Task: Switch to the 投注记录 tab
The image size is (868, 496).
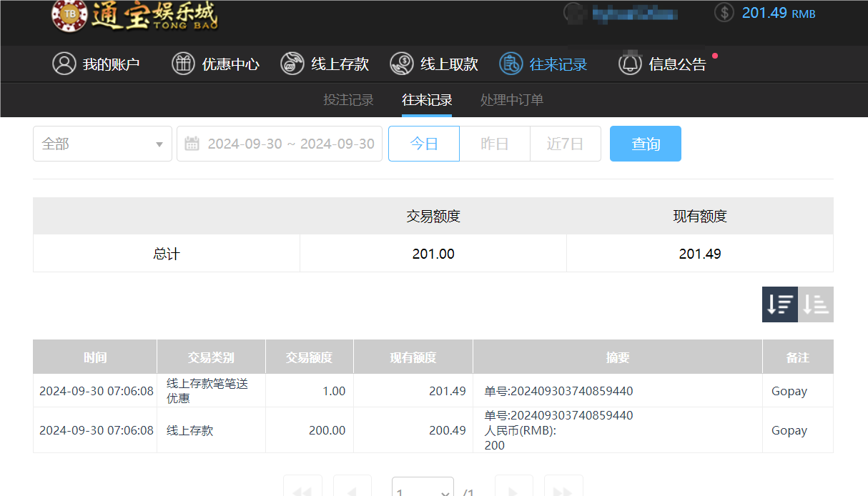Action: 349,100
